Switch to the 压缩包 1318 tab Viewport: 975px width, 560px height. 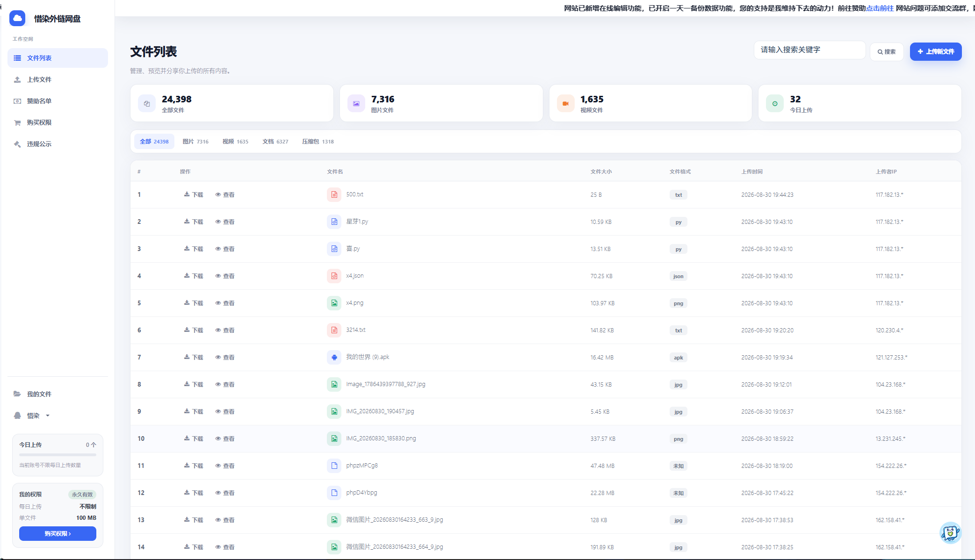318,142
